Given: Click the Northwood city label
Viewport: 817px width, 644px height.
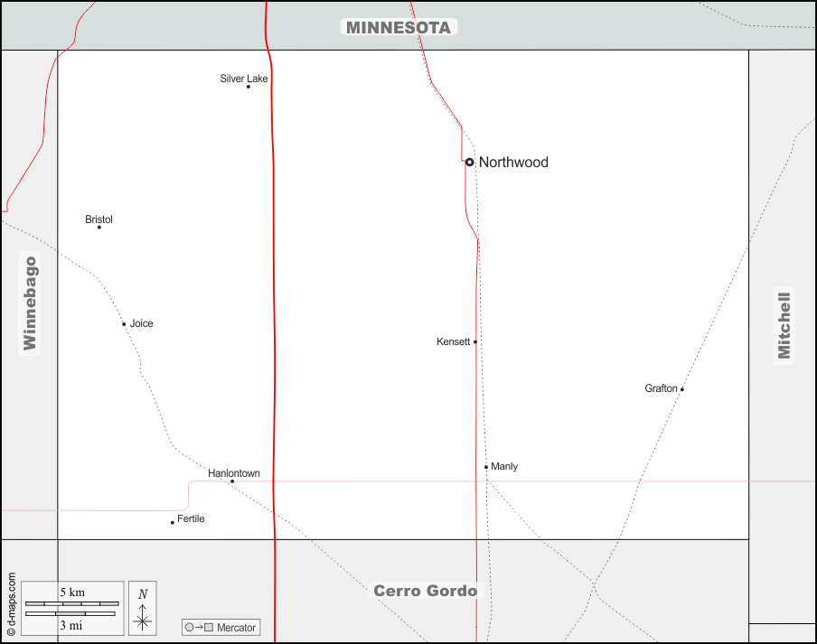Looking at the screenshot, I should pos(513,163).
